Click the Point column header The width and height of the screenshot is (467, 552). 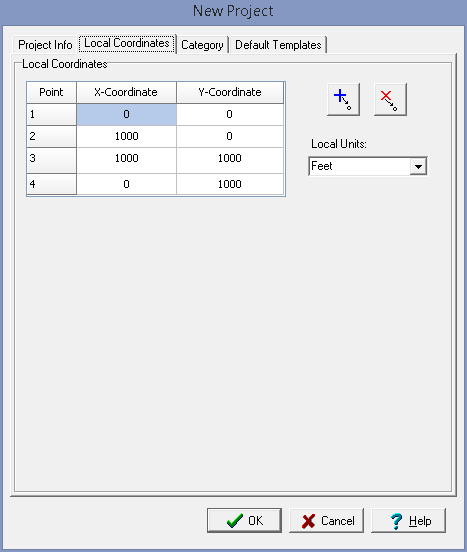pos(51,93)
